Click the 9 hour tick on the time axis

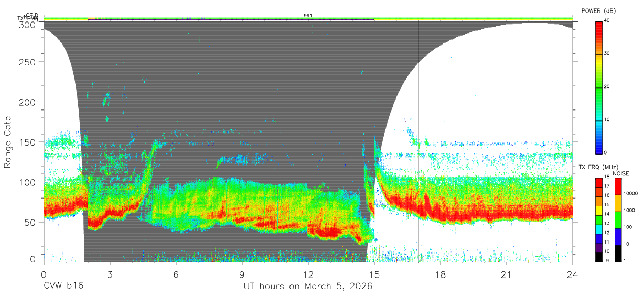(x=242, y=274)
